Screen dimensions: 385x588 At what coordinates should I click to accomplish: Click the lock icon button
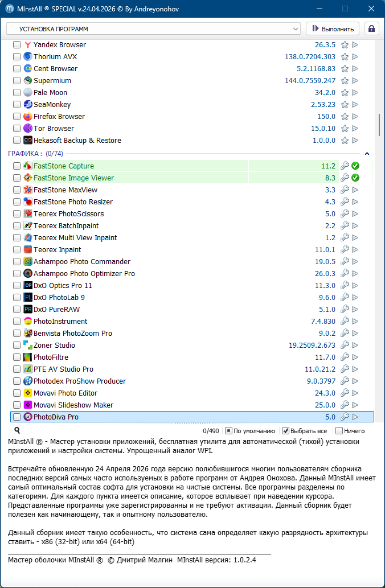tap(372, 28)
